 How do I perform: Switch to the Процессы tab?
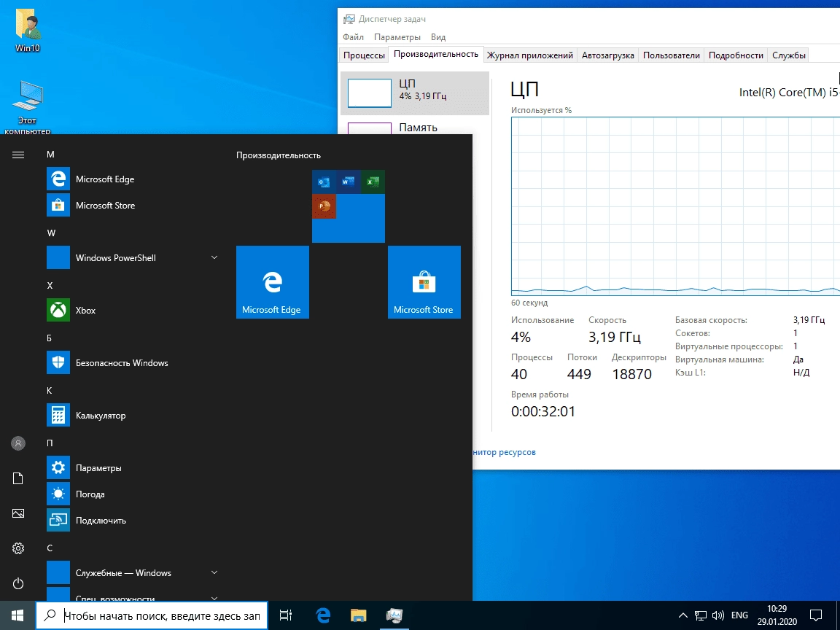364,55
